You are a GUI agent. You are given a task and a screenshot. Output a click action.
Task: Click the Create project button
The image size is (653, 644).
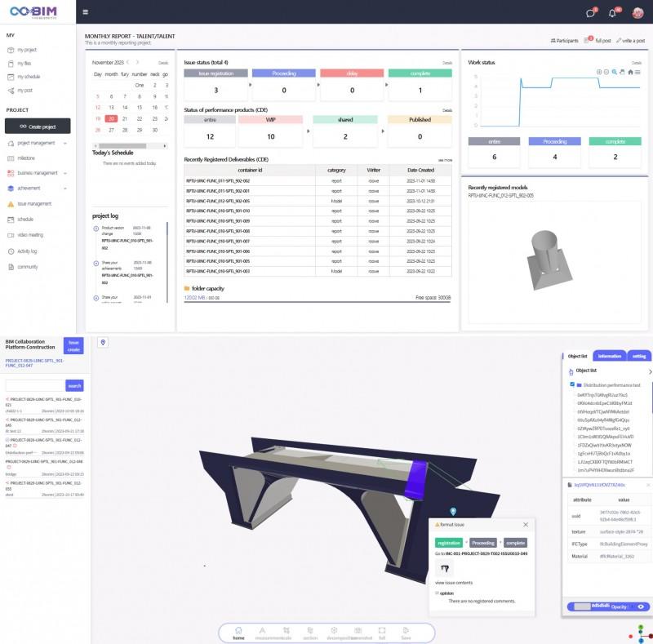pos(38,127)
